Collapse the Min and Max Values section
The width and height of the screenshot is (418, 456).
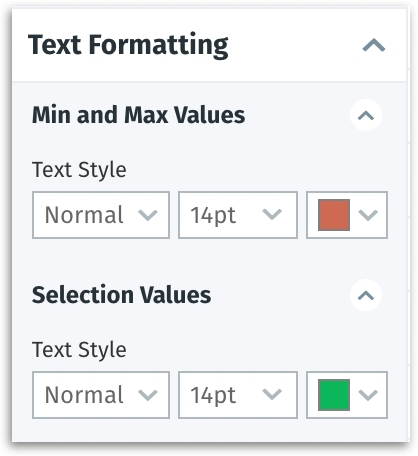point(366,115)
